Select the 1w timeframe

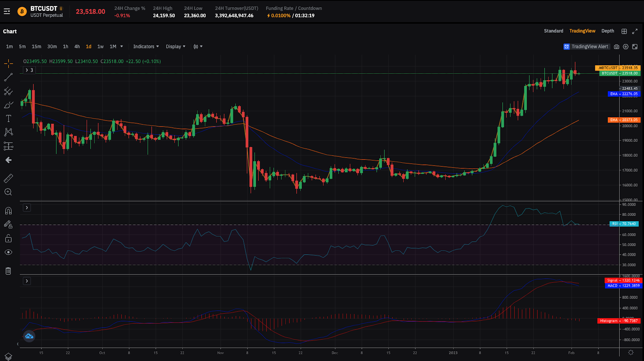point(100,47)
